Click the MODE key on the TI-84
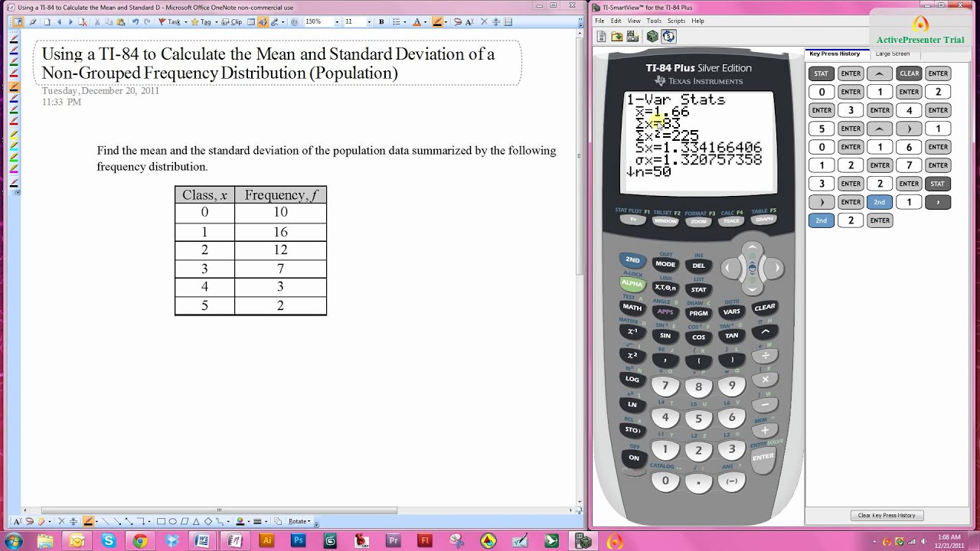Screen dimensions: 980x551 tap(665, 264)
